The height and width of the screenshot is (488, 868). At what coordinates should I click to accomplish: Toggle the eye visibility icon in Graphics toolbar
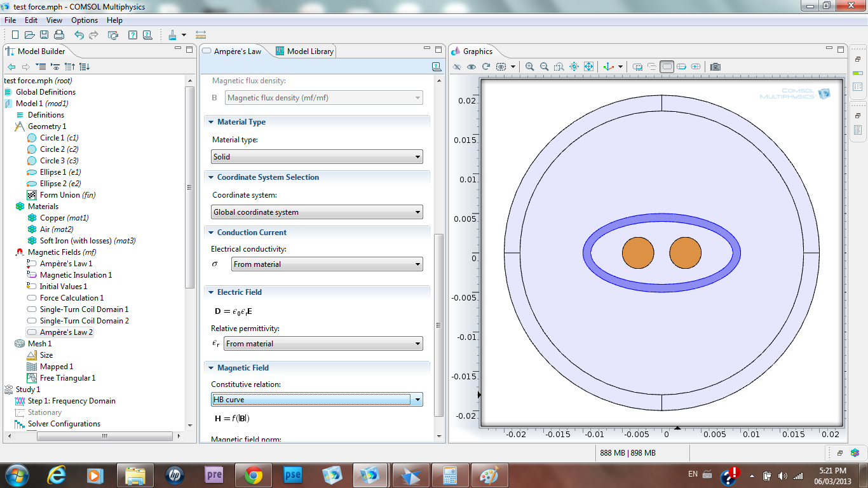click(x=471, y=67)
